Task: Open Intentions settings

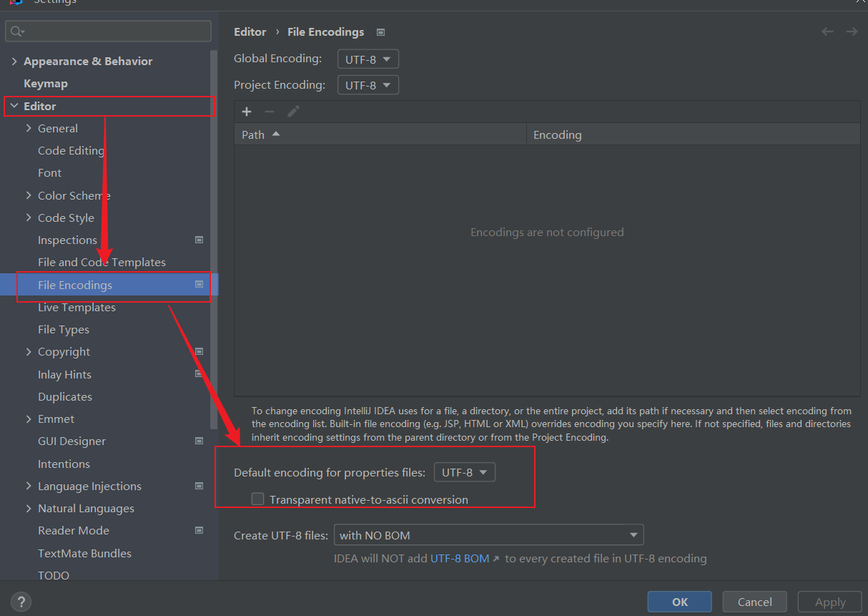Action: [x=64, y=464]
